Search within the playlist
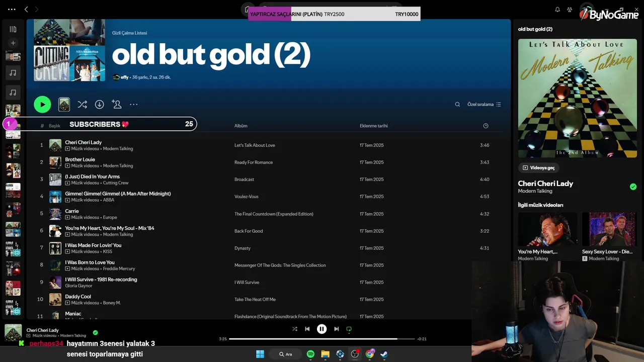 (457, 105)
